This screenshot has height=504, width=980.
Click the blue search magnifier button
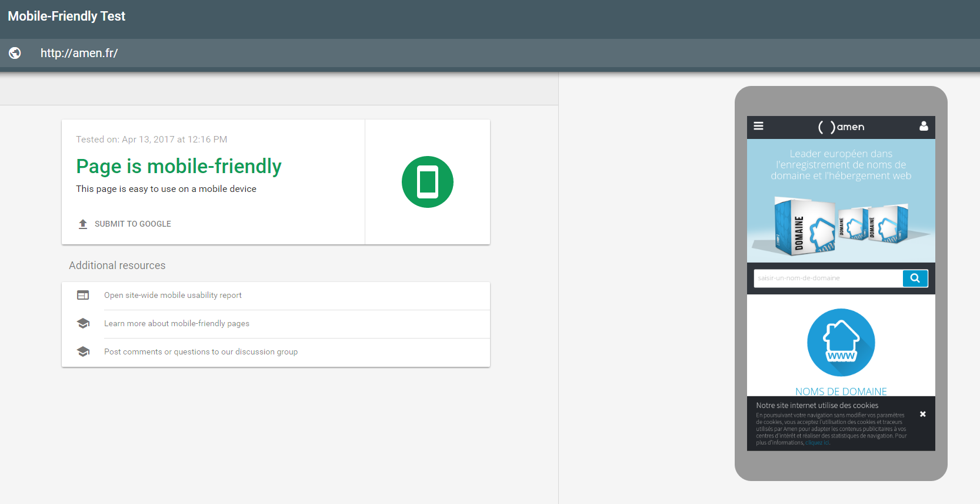(x=915, y=278)
